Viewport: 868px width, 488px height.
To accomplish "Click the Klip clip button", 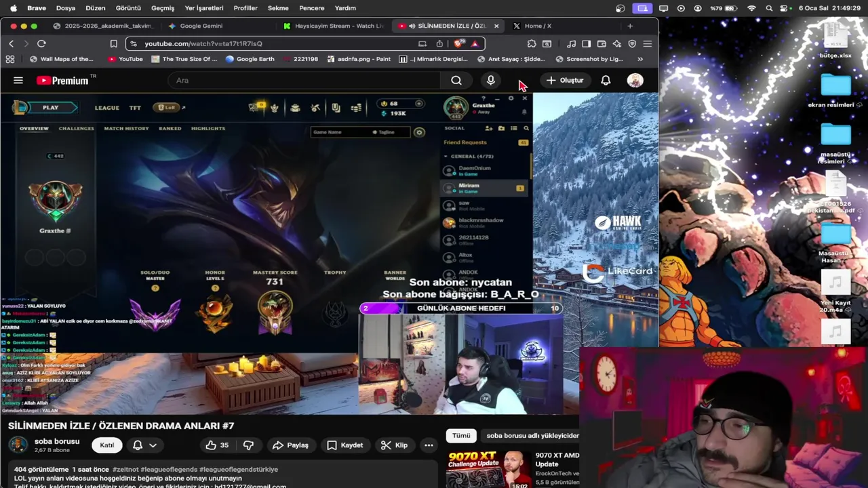I will [394, 445].
